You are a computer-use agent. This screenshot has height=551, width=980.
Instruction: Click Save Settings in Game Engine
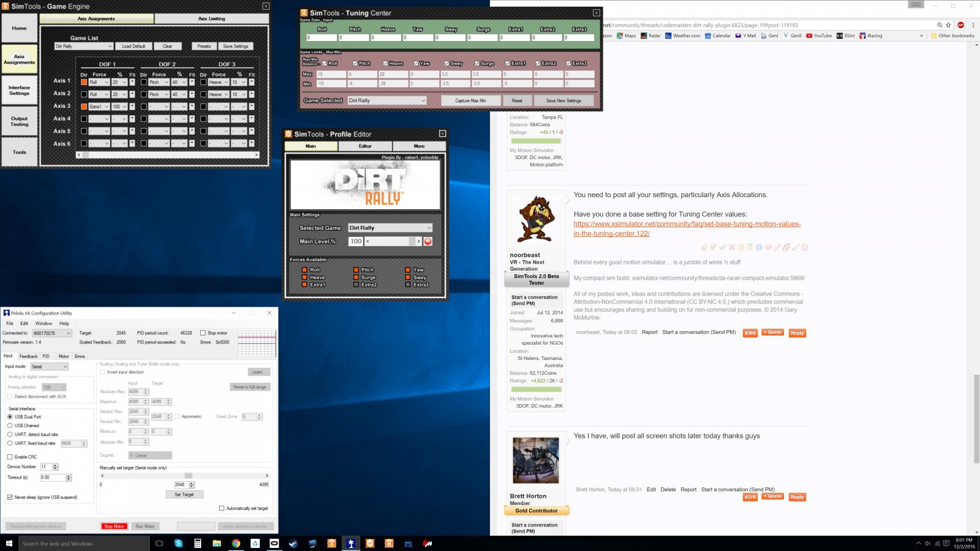[x=236, y=46]
